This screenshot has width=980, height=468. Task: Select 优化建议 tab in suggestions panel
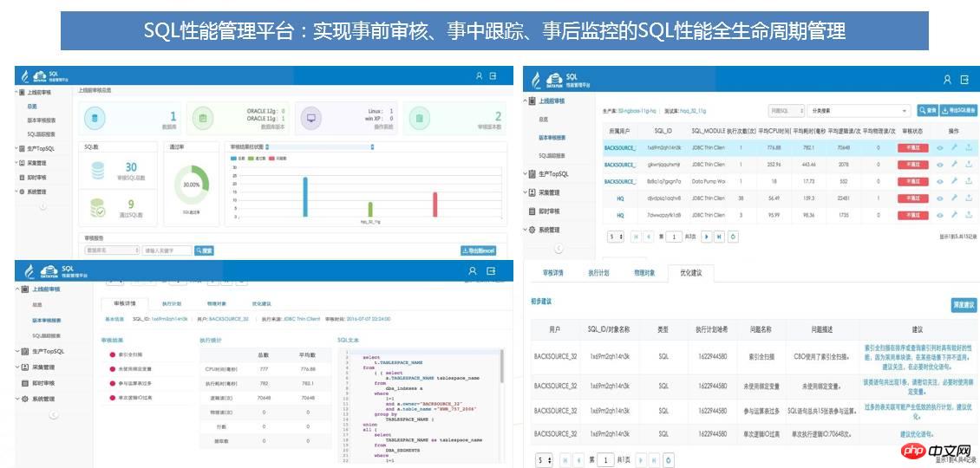click(690, 273)
